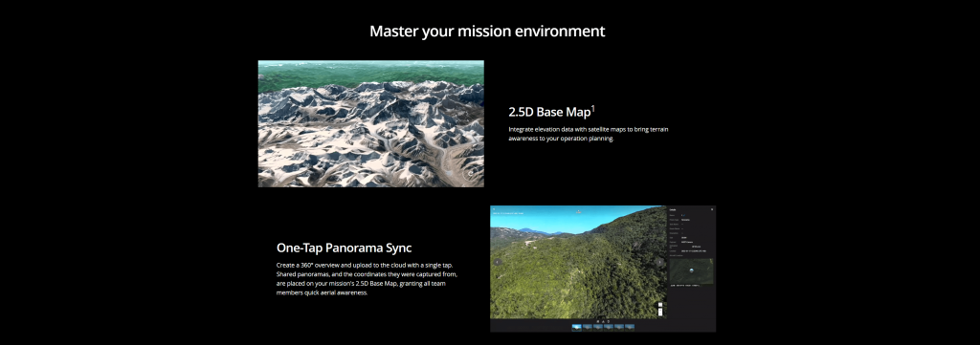Click the middle icon above the thumbnail strip
The height and width of the screenshot is (345, 980).
coord(603,321)
